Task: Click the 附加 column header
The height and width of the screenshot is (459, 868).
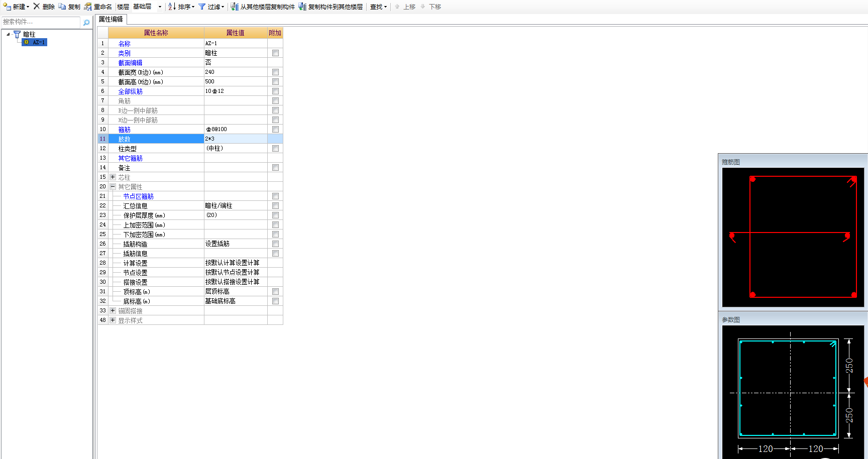Action: tap(275, 33)
